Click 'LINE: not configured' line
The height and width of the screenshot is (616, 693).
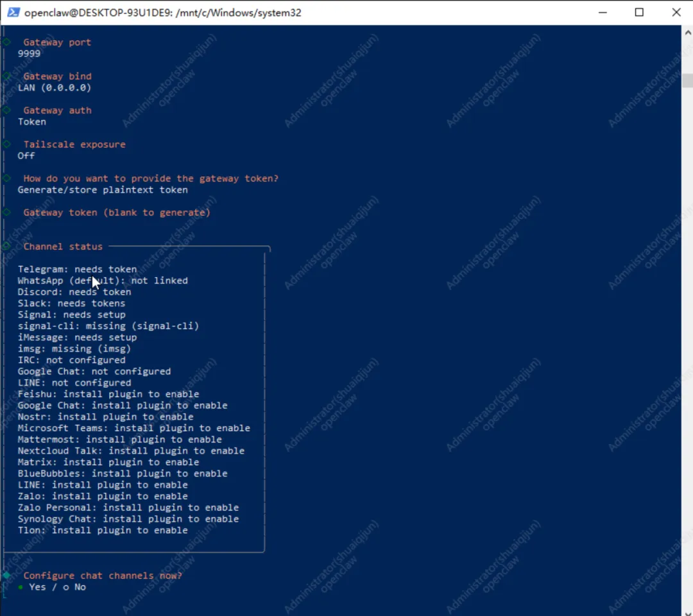pyautogui.click(x=74, y=382)
